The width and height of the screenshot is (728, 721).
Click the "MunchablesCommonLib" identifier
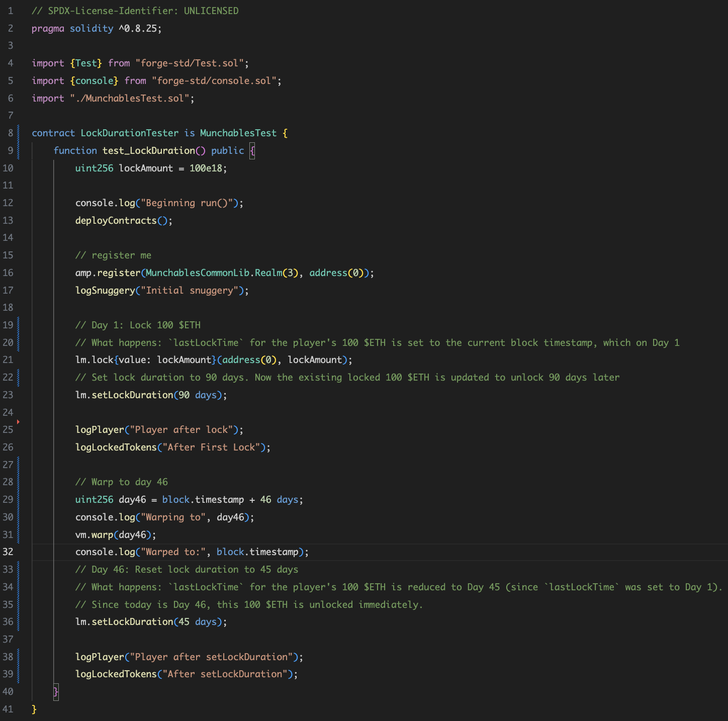click(198, 273)
